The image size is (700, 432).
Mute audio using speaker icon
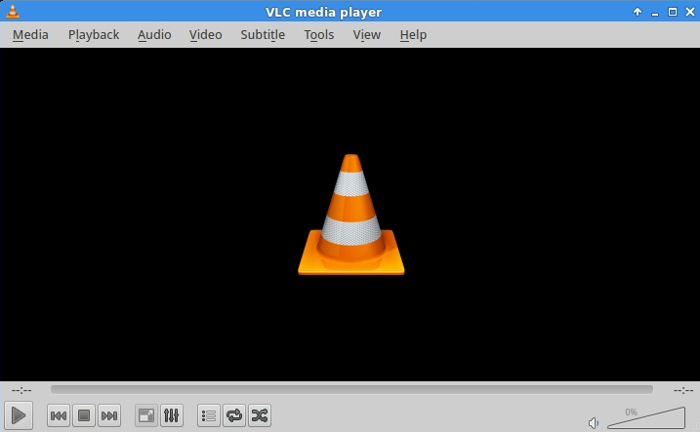593,422
